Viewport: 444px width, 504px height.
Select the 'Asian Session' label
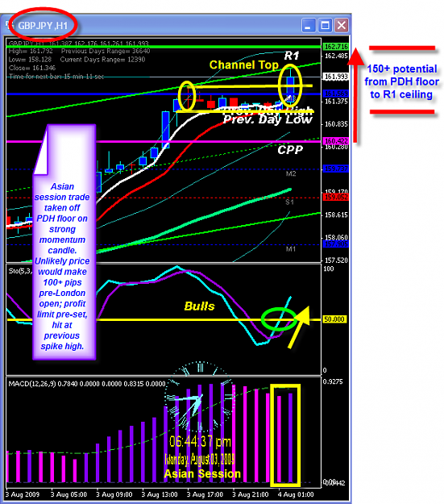pos(202,474)
